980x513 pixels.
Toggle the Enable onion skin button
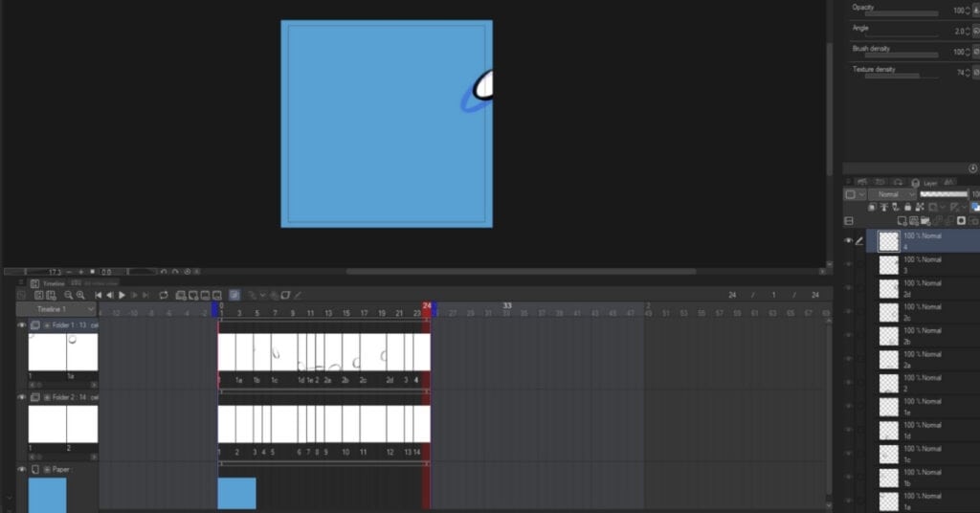234,295
